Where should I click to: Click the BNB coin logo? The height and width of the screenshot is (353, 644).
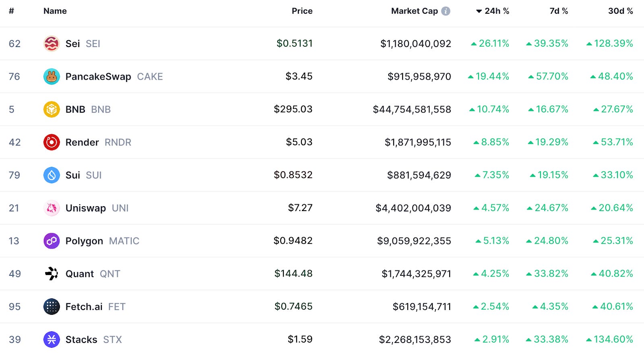[x=52, y=109]
